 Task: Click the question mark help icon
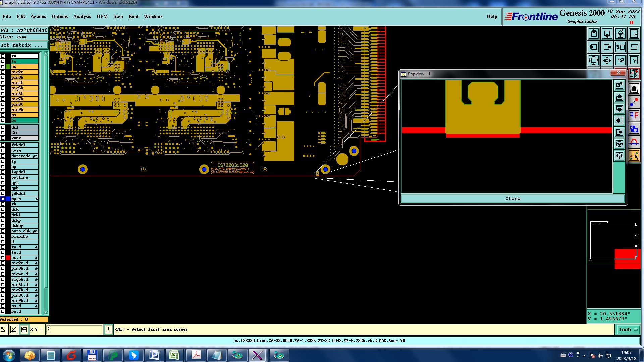pyautogui.click(x=634, y=61)
